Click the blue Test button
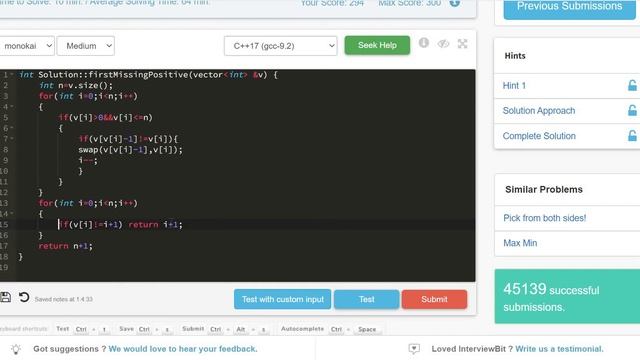640x360 pixels. (367, 299)
